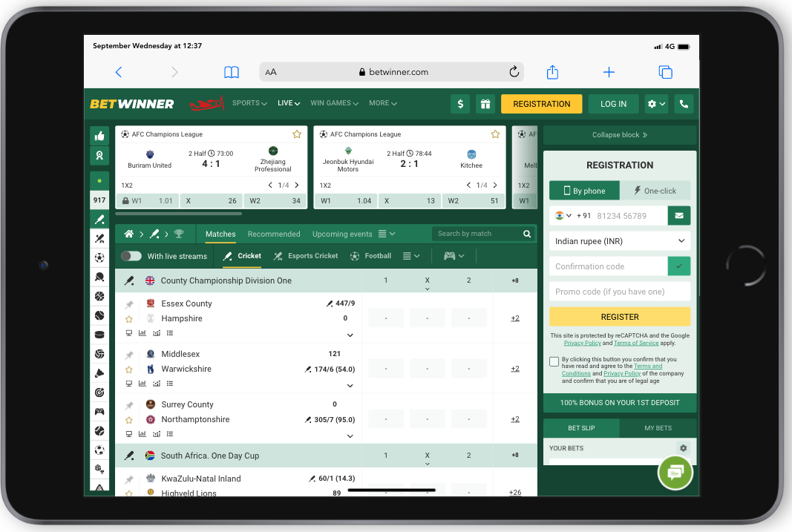Open the country code flag dropdown

563,215
